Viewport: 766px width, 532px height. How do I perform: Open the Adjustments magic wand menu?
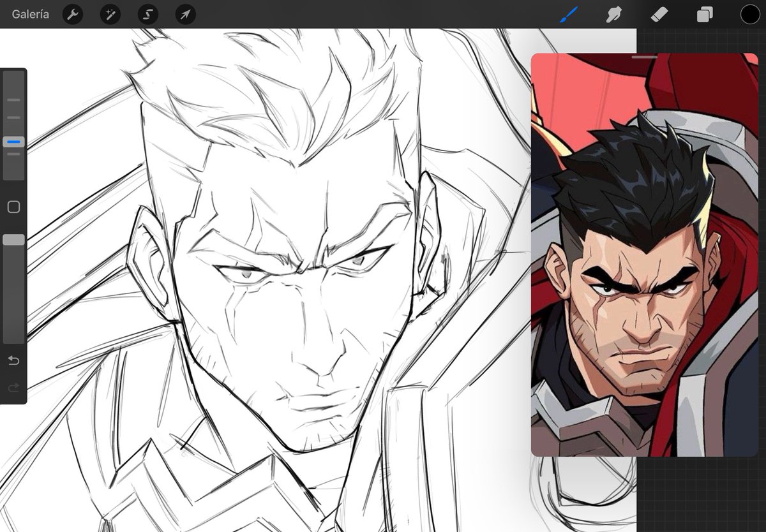(110, 14)
